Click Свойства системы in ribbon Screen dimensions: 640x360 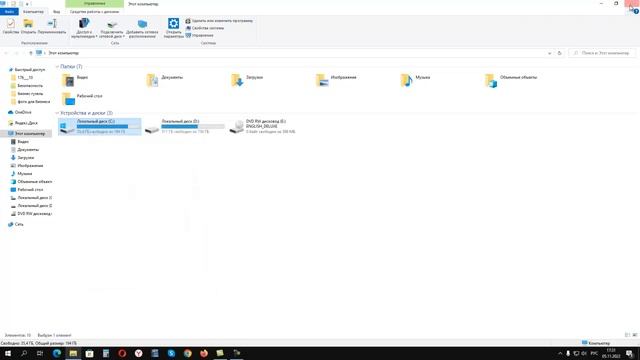[x=204, y=28]
